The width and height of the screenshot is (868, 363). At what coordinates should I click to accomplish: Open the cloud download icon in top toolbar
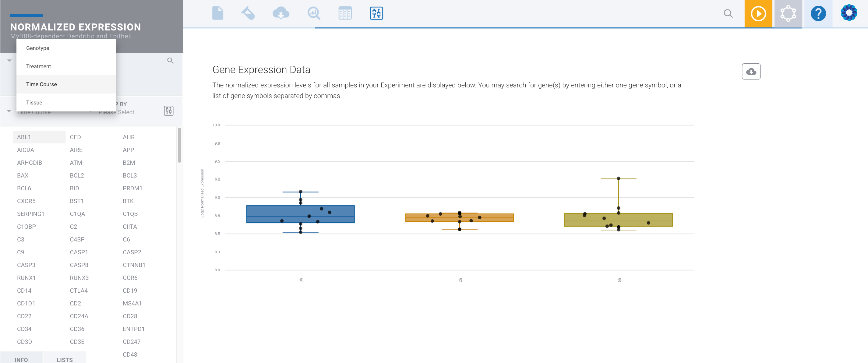[x=281, y=13]
